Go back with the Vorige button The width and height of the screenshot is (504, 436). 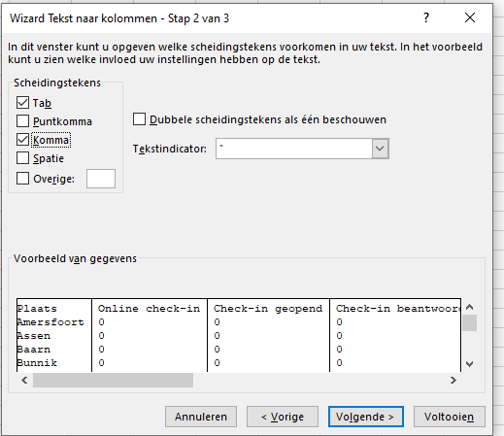point(283,417)
